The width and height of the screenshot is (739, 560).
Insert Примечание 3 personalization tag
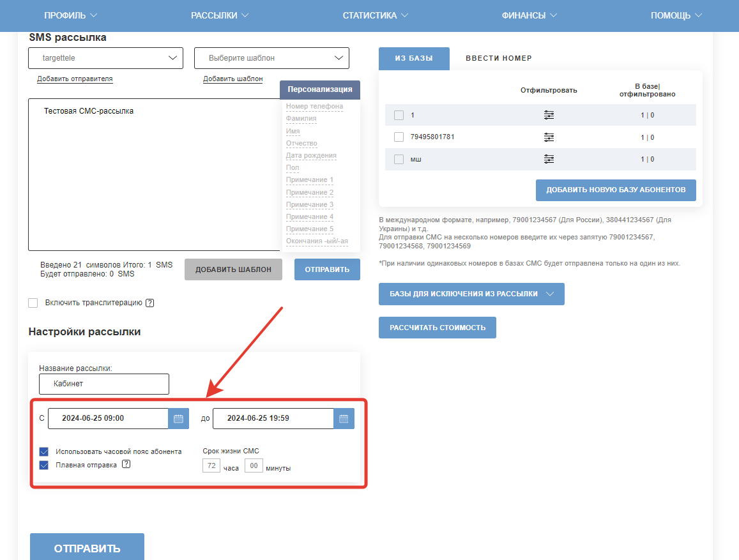coord(310,205)
